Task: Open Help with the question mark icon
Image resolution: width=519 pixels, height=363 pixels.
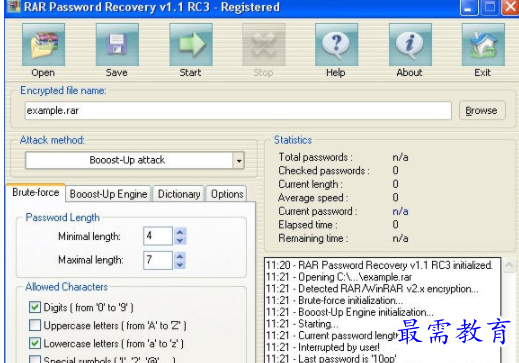Action: [336, 45]
